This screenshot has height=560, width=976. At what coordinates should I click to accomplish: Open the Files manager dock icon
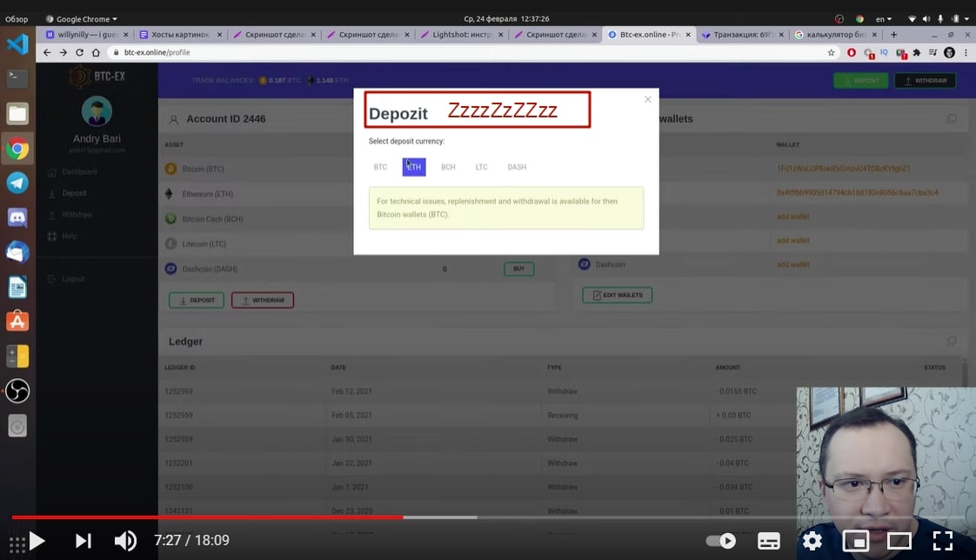pos(17,114)
